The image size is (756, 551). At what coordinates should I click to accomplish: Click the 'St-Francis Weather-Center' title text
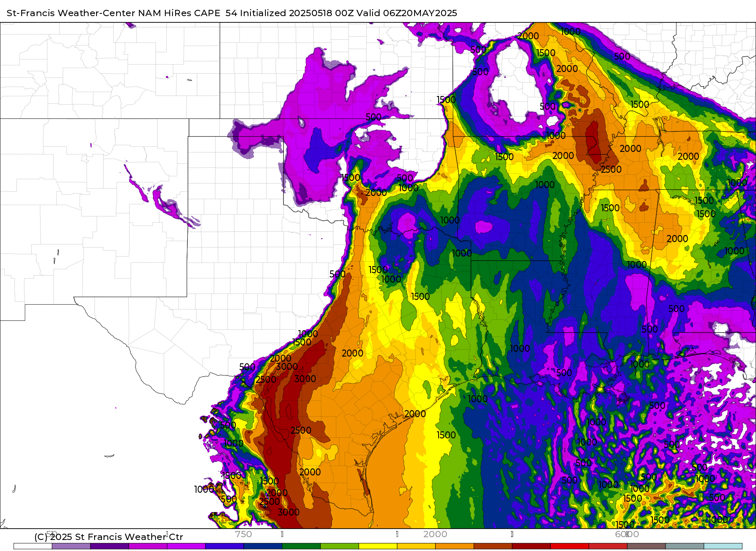tap(71, 13)
